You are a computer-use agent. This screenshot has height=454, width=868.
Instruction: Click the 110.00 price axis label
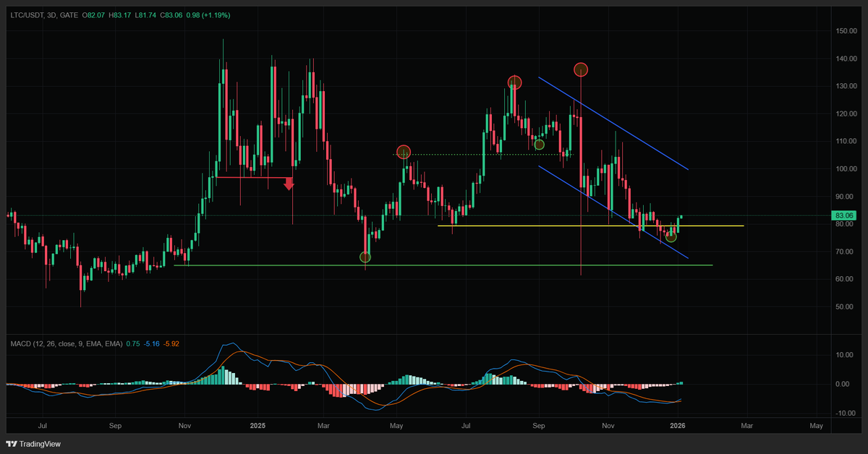click(846, 141)
